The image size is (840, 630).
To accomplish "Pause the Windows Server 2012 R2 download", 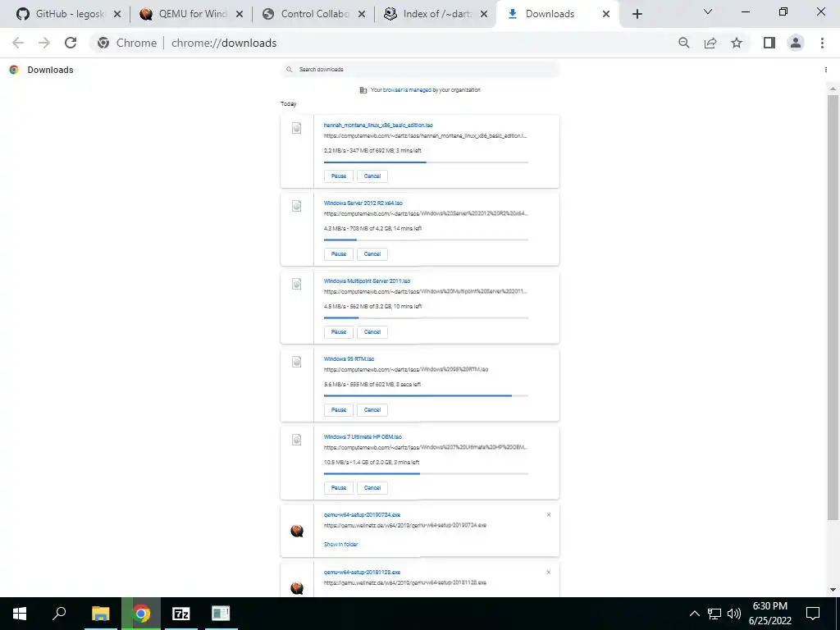I will point(339,254).
